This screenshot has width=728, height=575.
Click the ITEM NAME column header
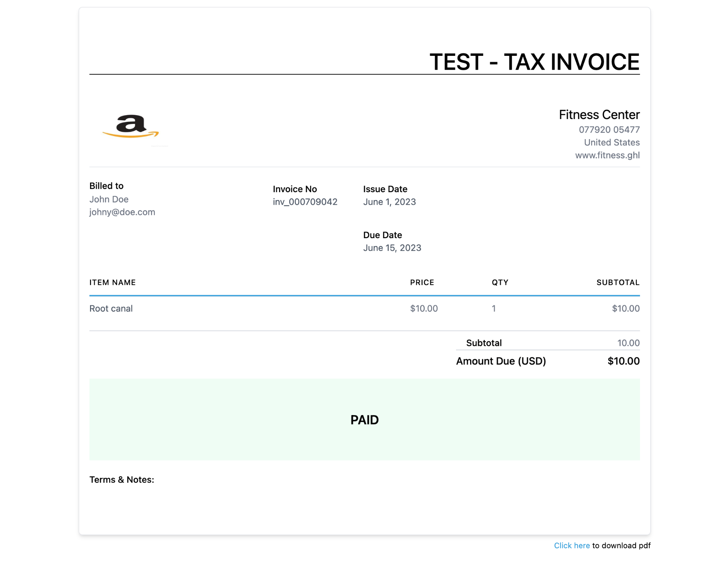112,283
